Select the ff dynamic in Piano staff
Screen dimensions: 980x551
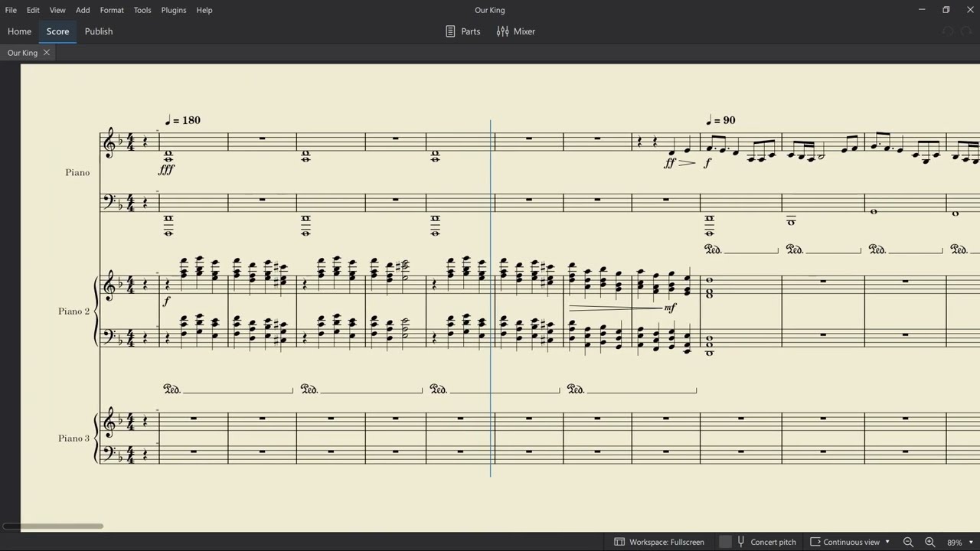(x=670, y=163)
